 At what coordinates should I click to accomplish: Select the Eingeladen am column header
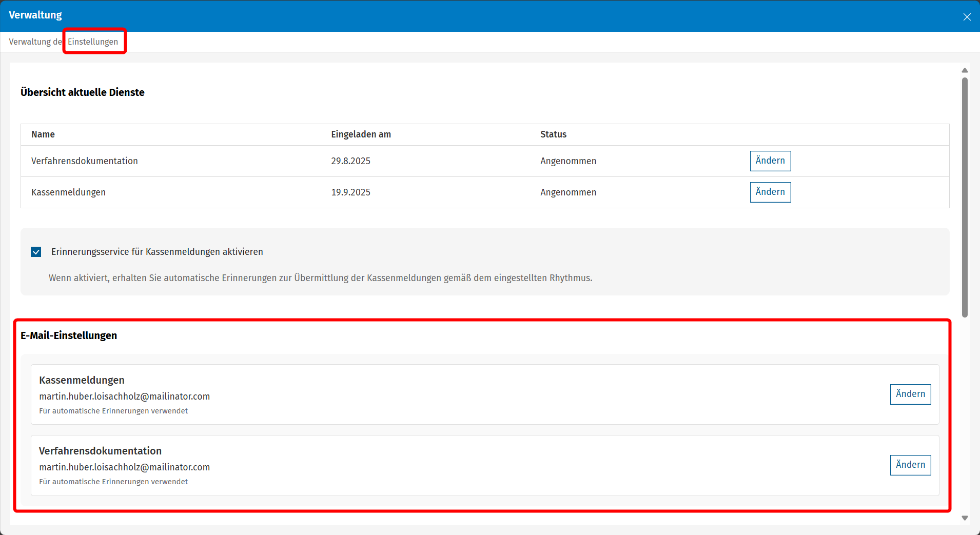tap(361, 134)
